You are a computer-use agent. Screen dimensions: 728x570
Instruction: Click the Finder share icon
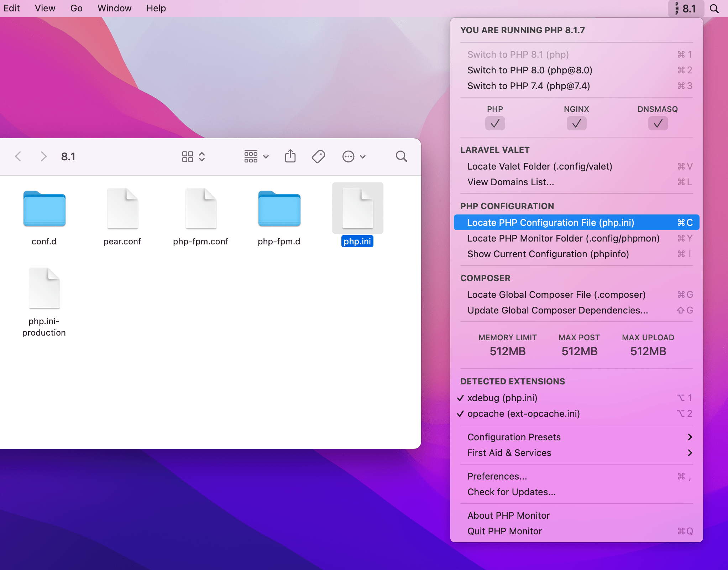click(x=290, y=156)
